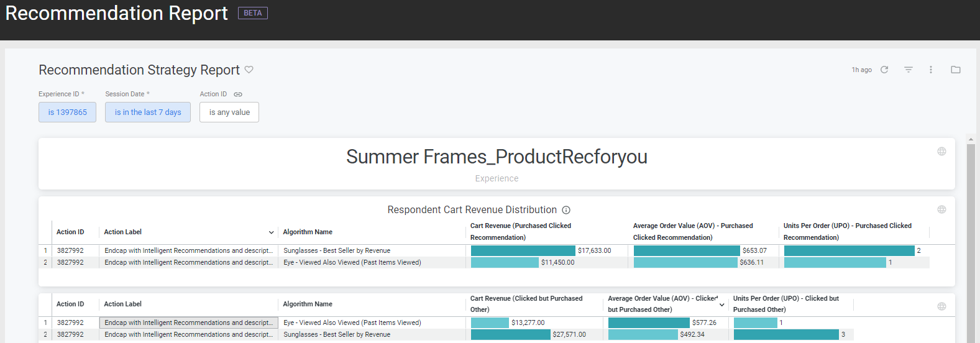This screenshot has width=980, height=343.
Task: Open the three-dot dashboard actions menu
Action: tap(931, 70)
